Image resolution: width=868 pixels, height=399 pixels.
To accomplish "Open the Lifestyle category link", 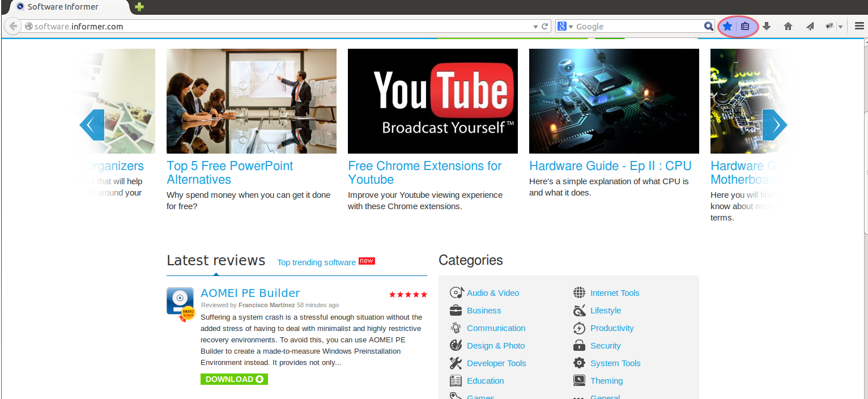I will (x=606, y=311).
